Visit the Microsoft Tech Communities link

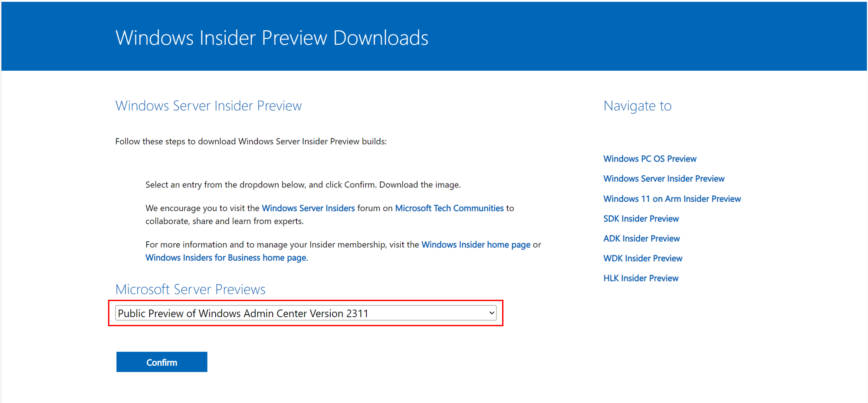click(449, 208)
